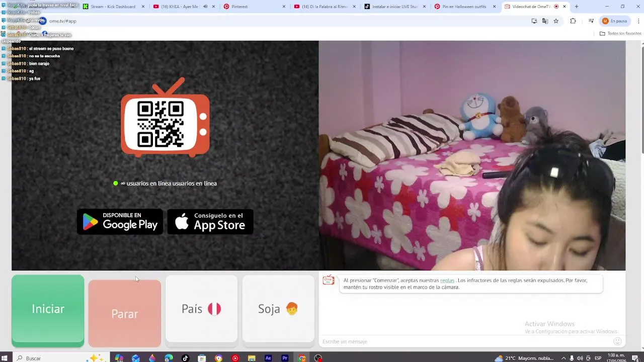644x362 pixels.
Task: Open the Extensions puzzle icon
Action: click(573, 21)
